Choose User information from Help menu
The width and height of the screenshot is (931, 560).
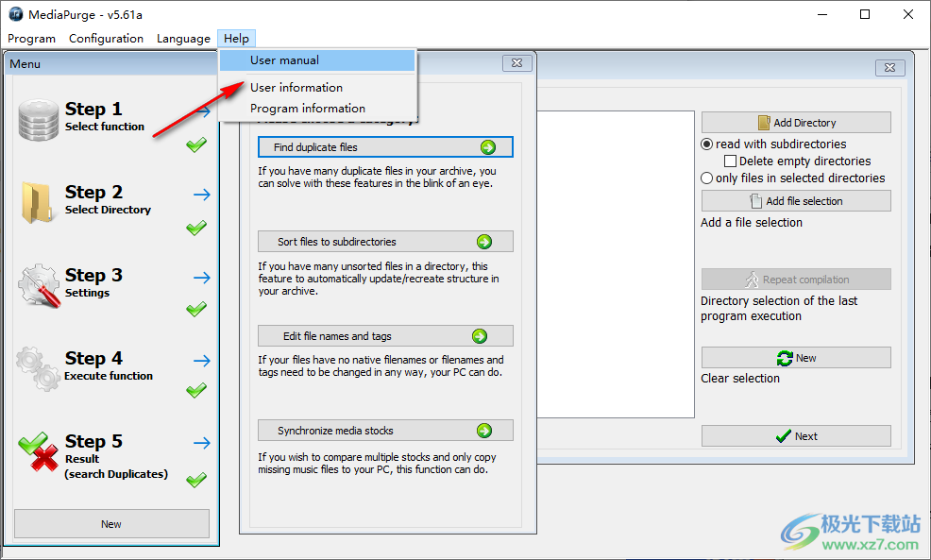coord(317,88)
